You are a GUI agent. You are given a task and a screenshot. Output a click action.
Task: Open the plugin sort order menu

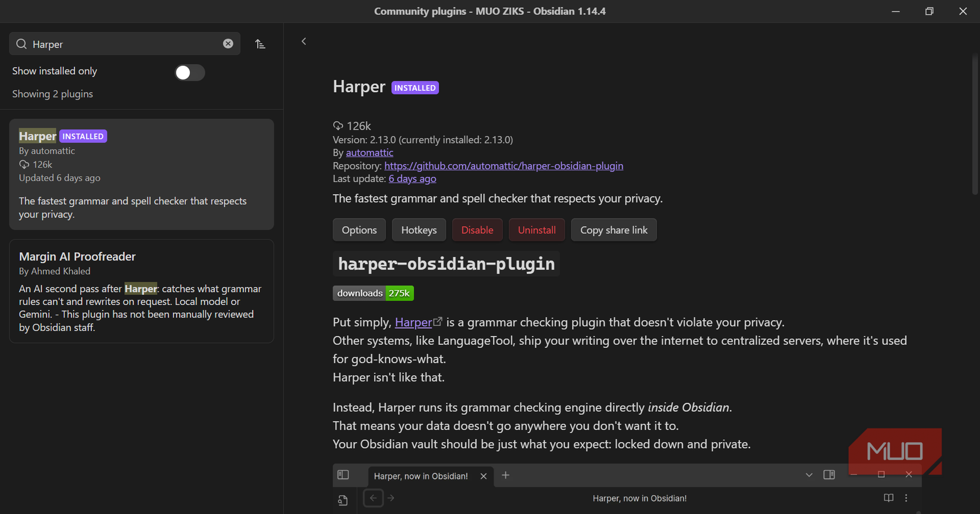260,44
